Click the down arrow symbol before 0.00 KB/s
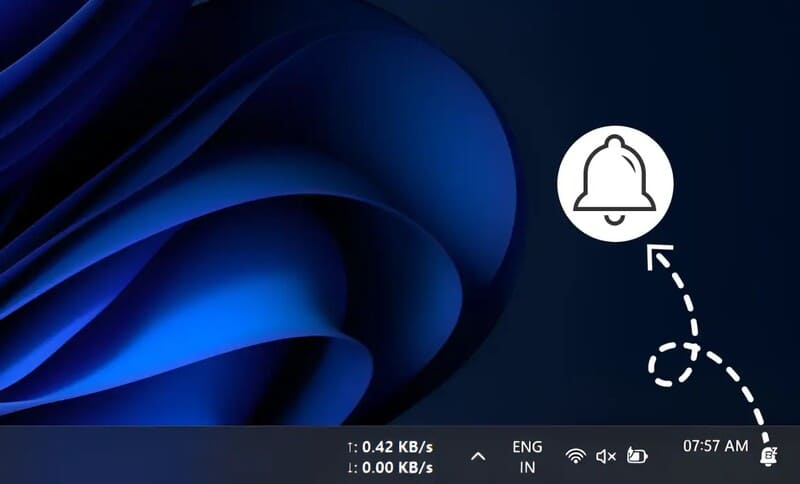 point(350,467)
